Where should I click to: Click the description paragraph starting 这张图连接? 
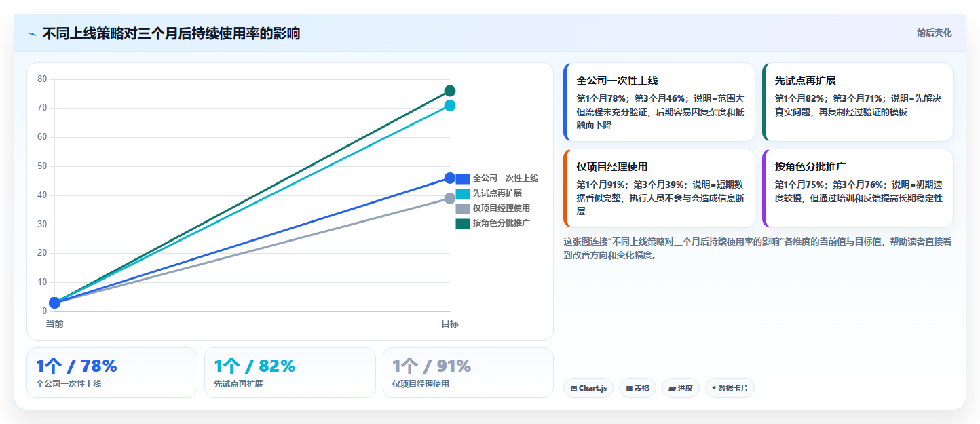pyautogui.click(x=757, y=248)
